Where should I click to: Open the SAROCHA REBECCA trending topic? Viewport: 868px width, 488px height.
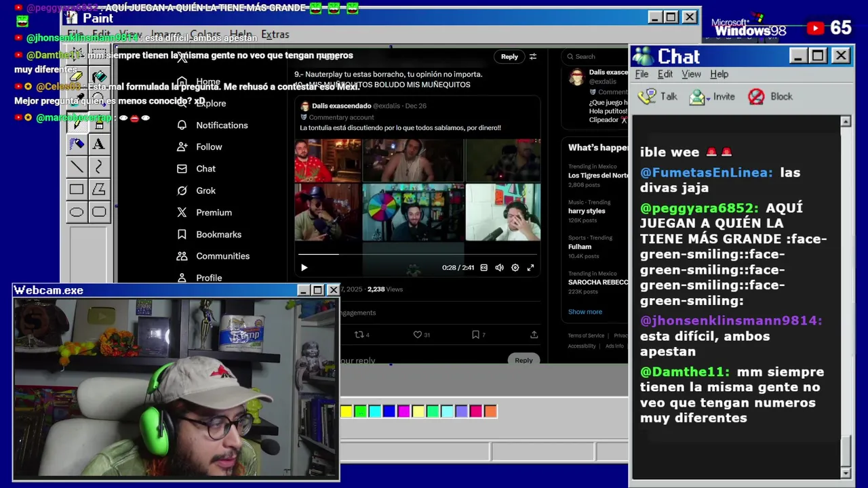[598, 282]
